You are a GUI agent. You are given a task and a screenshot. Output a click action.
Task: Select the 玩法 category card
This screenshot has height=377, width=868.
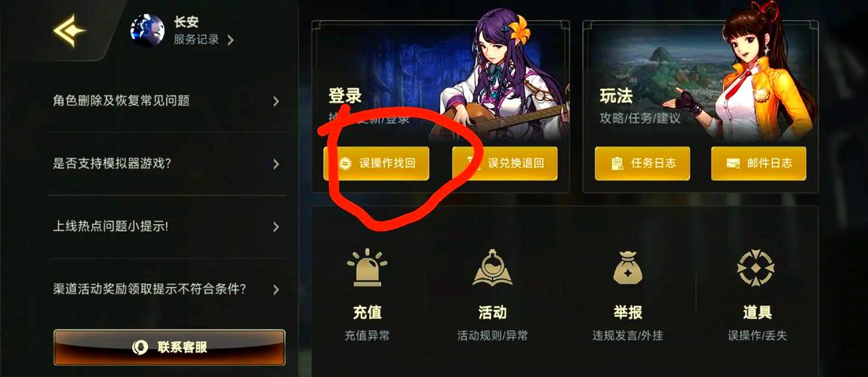[700, 106]
